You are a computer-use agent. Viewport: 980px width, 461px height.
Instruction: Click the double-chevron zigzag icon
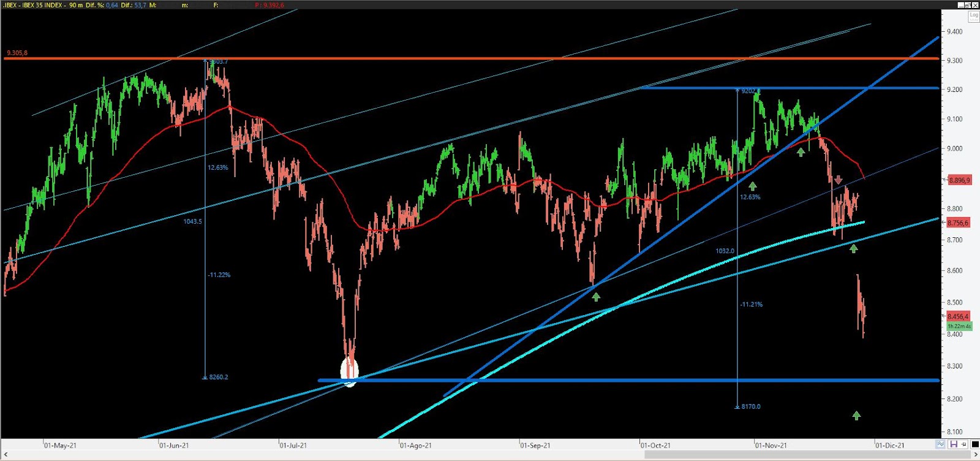[940, 444]
